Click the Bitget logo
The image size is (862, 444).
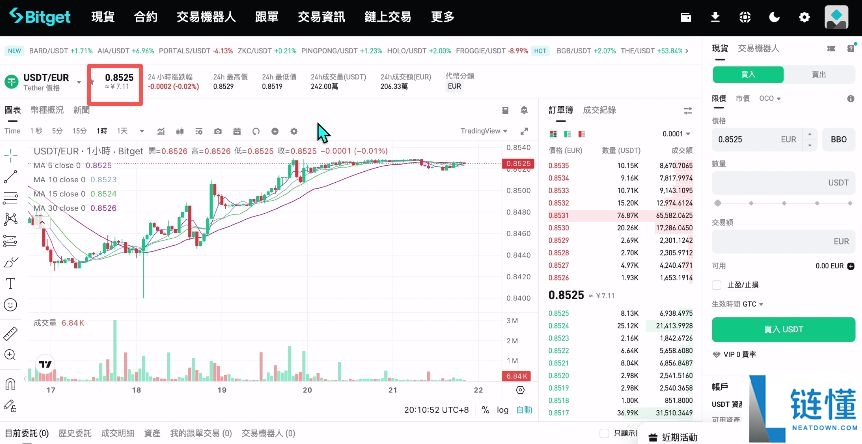[40, 16]
